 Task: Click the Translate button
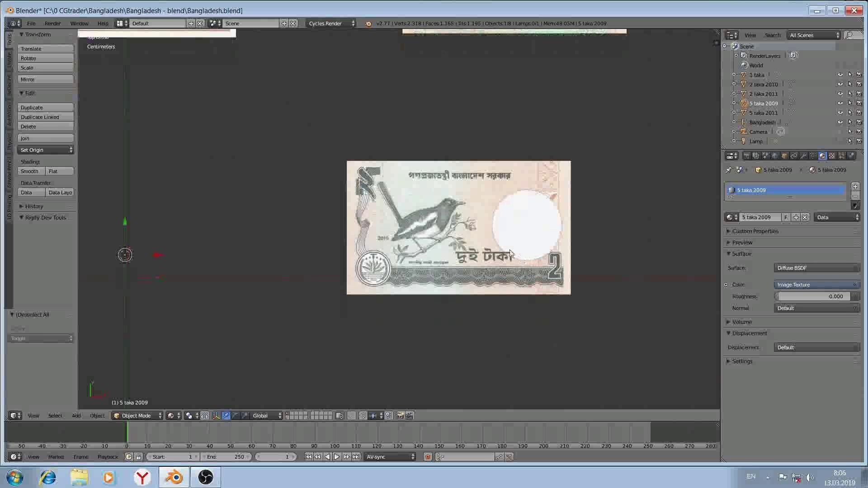[45, 49]
